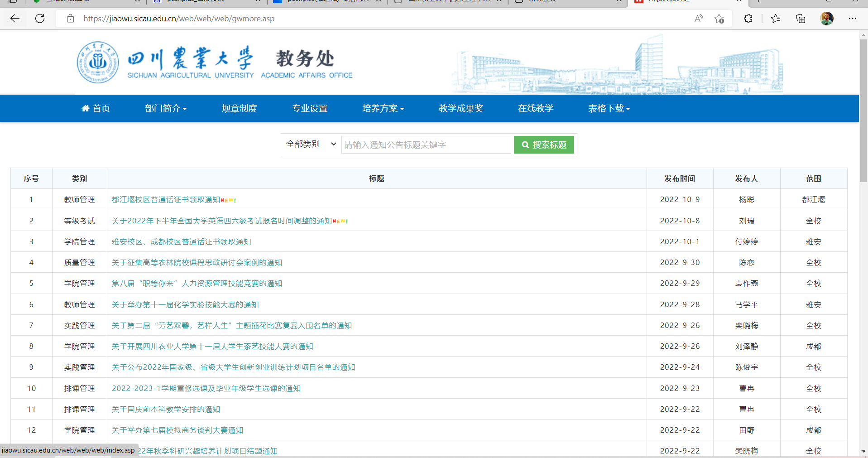The height and width of the screenshot is (458, 868).
Task: Refresh the page with reload icon
Action: point(40,19)
